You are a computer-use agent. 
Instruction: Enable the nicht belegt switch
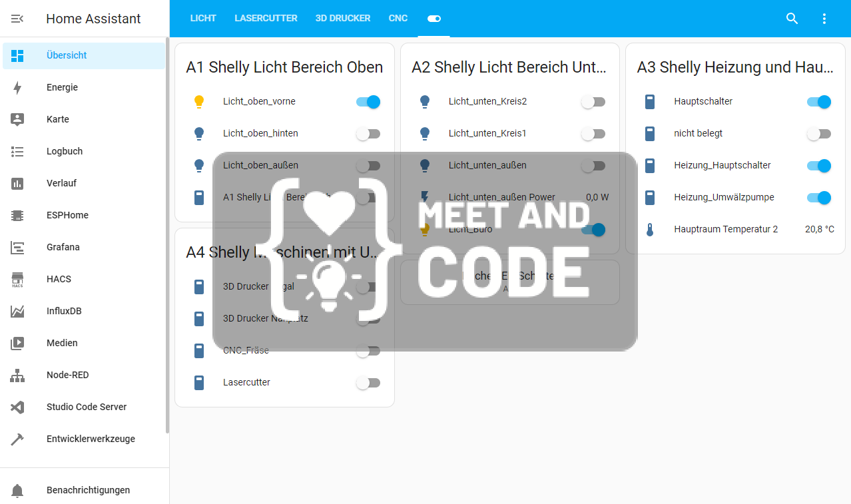click(819, 134)
